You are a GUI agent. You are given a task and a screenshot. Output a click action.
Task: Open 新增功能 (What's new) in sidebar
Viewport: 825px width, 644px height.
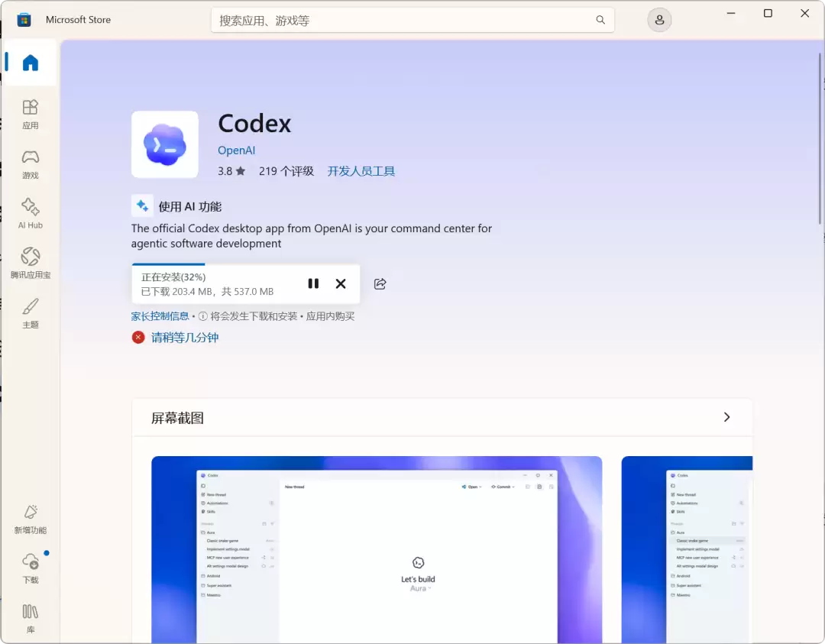pos(30,519)
